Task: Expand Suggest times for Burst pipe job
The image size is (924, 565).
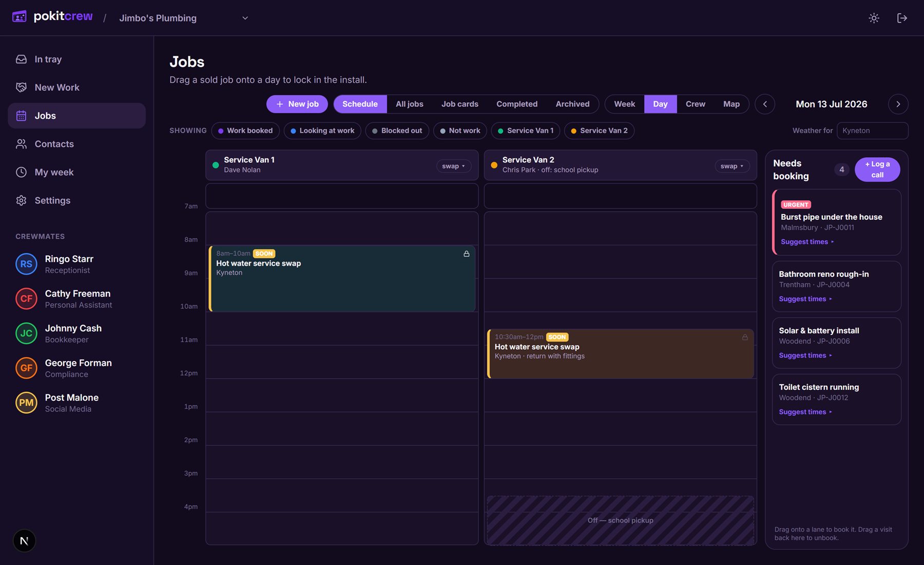Action: [807, 242]
